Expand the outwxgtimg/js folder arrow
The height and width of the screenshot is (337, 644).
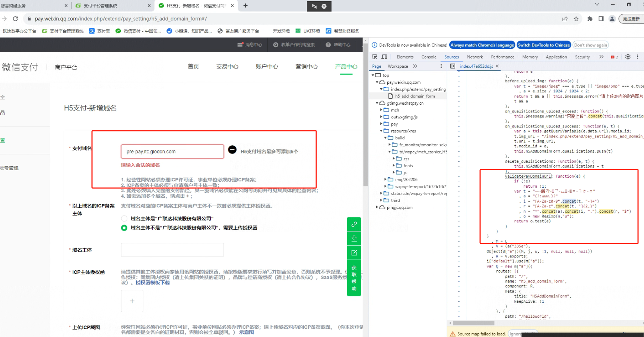pos(381,117)
